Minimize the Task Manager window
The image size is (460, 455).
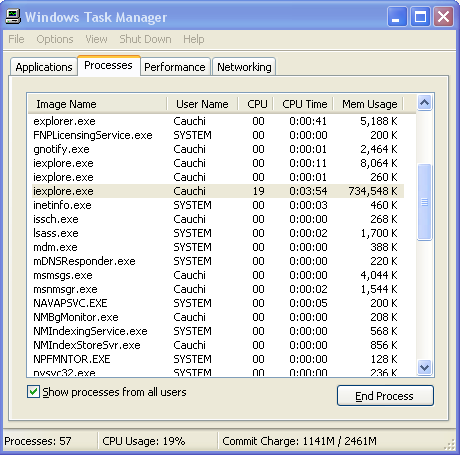[x=396, y=16]
